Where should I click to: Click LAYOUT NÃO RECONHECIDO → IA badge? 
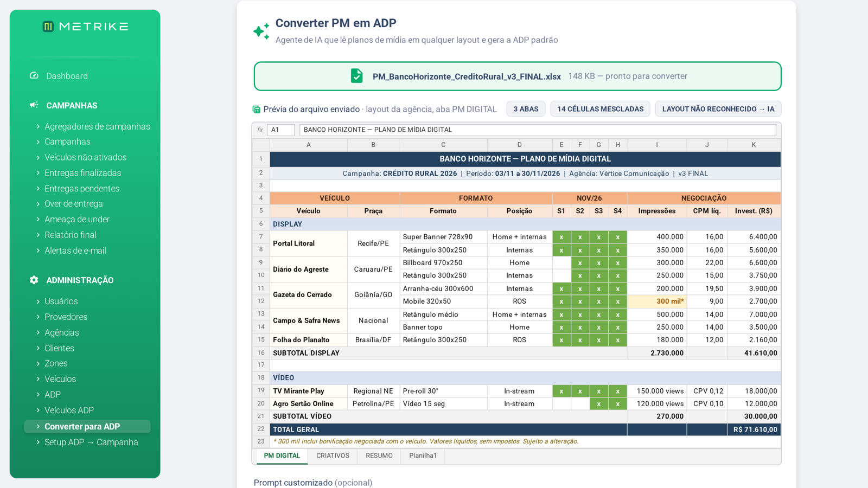[718, 109]
